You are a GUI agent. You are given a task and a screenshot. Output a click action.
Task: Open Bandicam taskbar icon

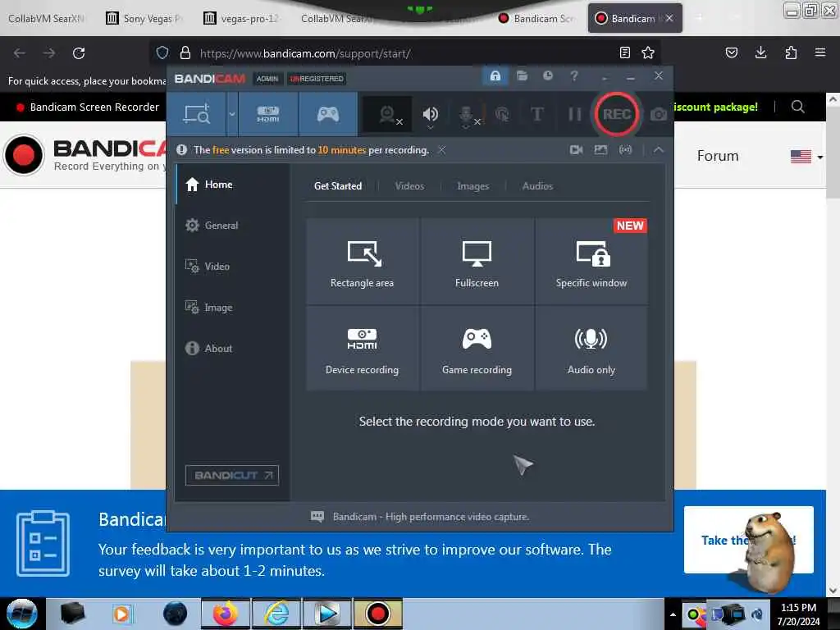(x=377, y=614)
